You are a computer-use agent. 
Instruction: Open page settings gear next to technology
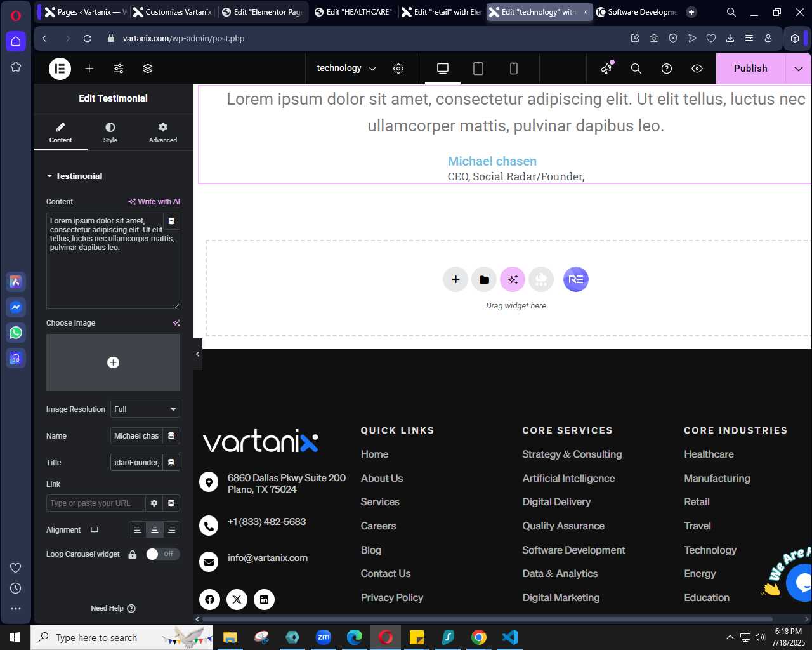(x=398, y=69)
